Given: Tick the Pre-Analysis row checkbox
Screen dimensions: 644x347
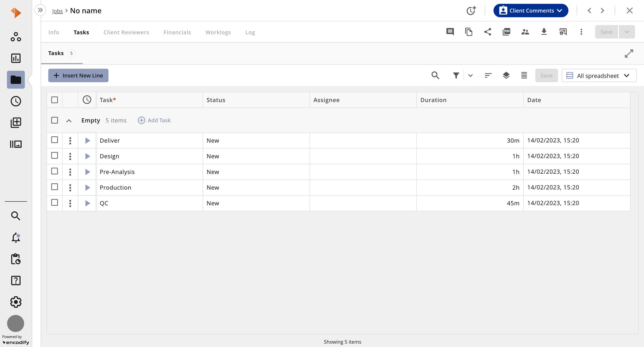Looking at the screenshot, I should tap(55, 171).
